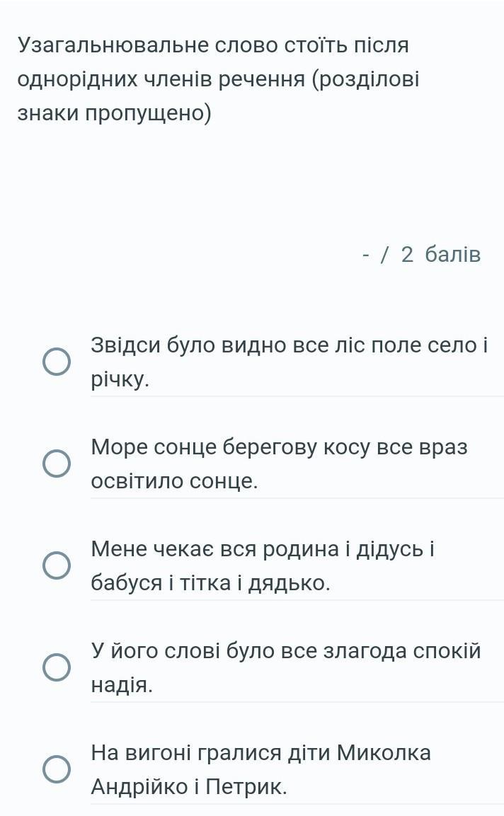Screen dimensions: 504x816
Task: Select radio button for 'Звідси було видно все'
Action: (57, 362)
